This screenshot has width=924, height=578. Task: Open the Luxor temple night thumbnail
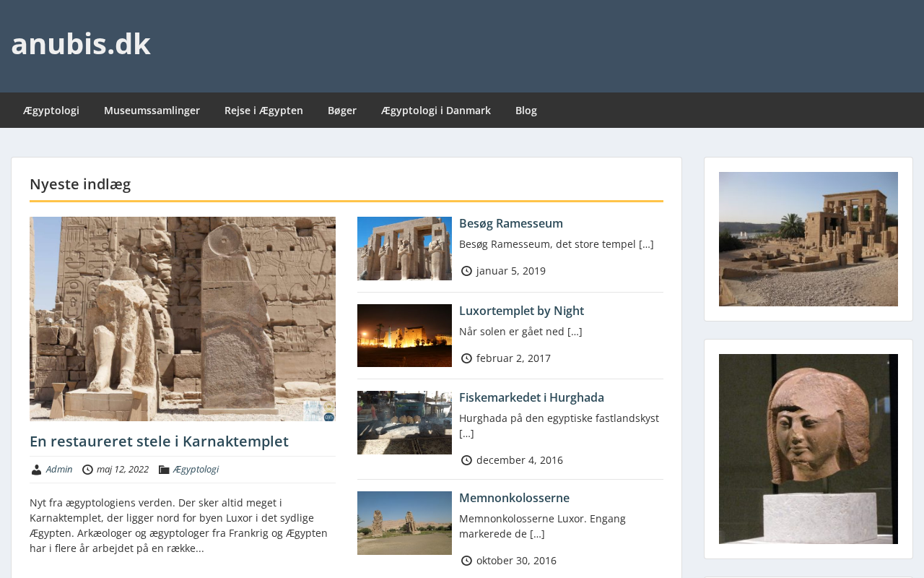click(x=404, y=335)
